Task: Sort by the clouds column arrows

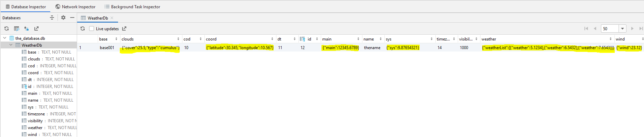Action: (178, 39)
